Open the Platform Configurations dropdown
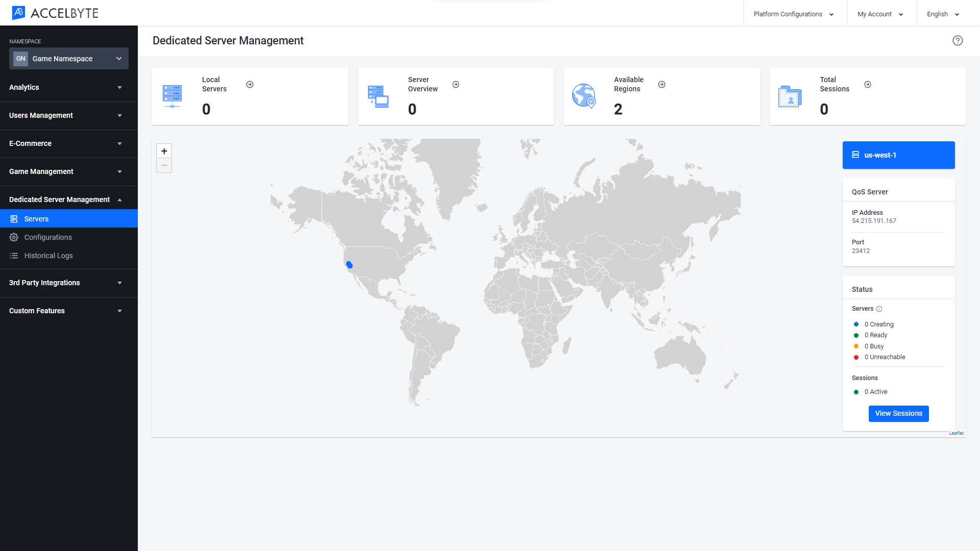The height and width of the screenshot is (551, 980). click(794, 14)
